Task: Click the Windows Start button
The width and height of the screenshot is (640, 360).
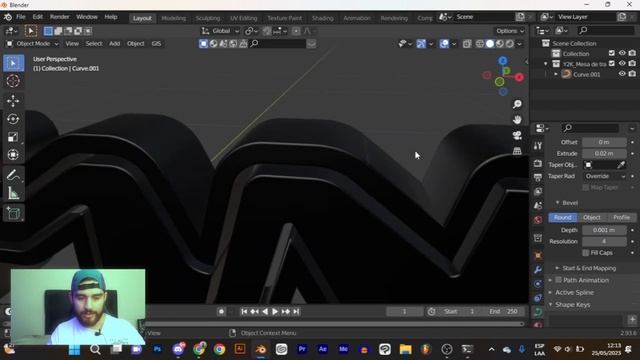Action: (74, 350)
